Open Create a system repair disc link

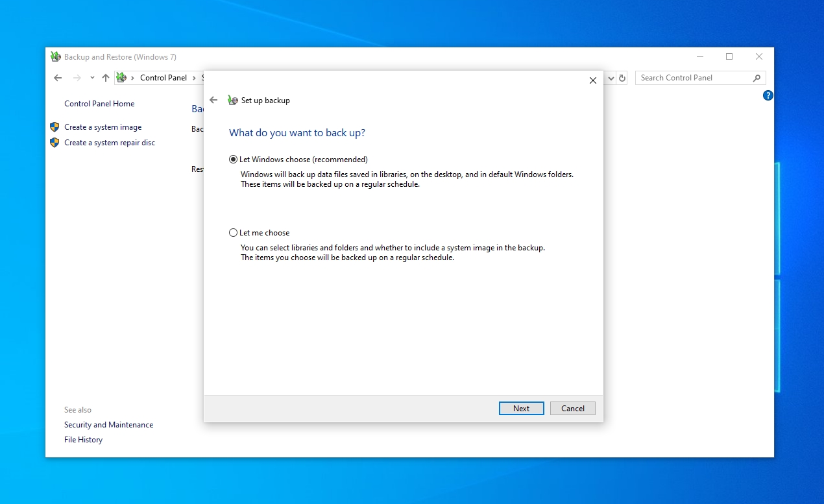110,143
